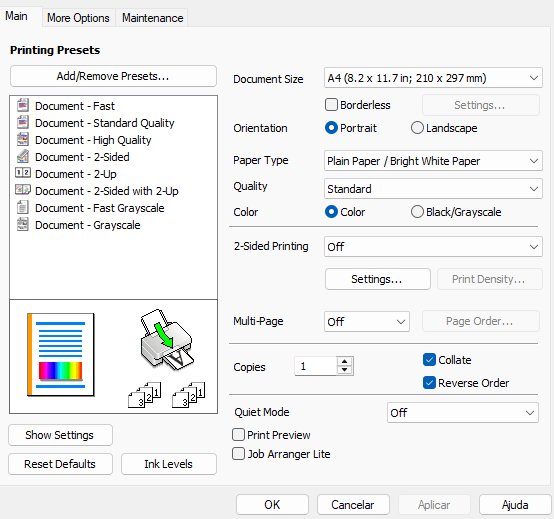Click the Document - 2-Up preset icon
The height and width of the screenshot is (519, 554).
click(x=23, y=173)
